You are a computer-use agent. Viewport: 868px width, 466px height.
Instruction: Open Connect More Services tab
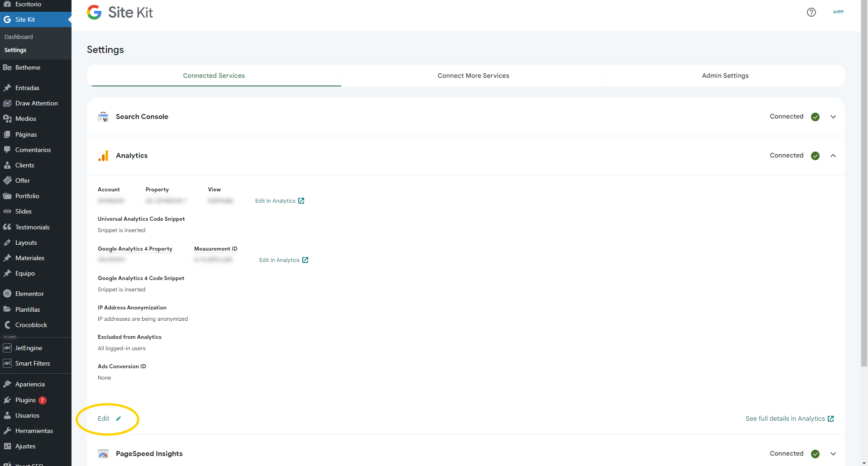473,76
